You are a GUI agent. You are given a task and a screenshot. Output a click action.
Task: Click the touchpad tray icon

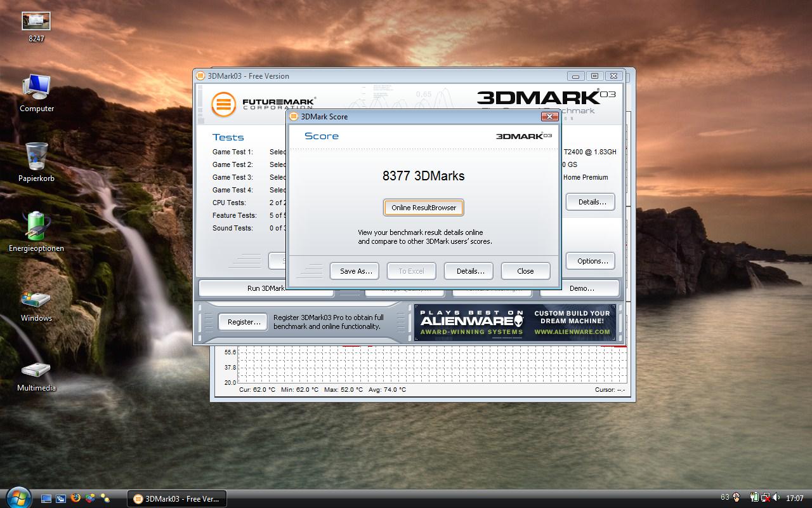737,498
